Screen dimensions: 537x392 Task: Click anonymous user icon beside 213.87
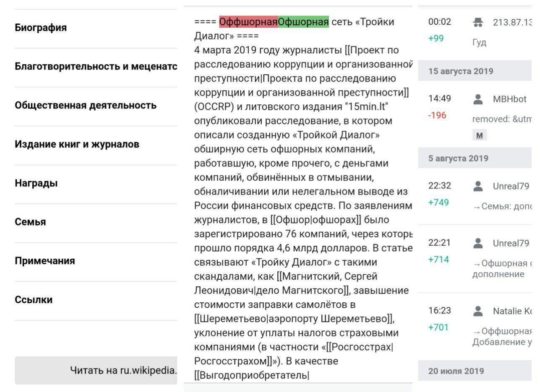[478, 23]
